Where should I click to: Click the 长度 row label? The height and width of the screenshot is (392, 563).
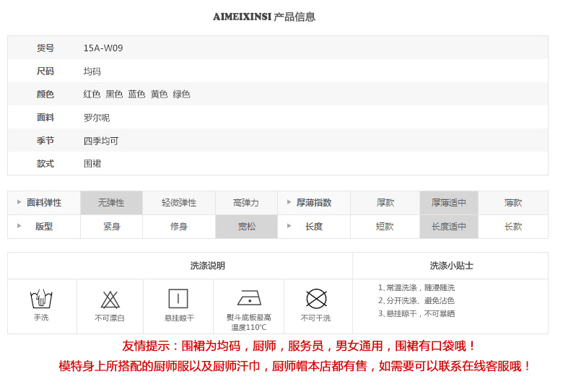[314, 227]
